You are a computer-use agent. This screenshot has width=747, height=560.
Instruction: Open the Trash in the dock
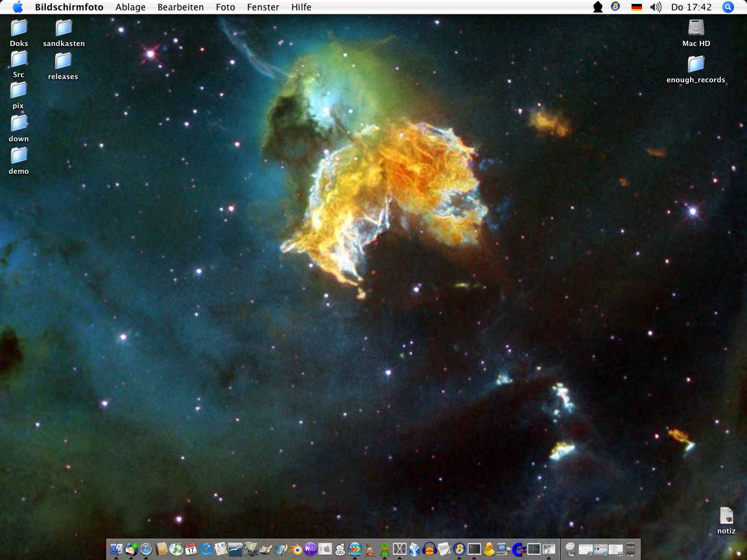click(630, 549)
